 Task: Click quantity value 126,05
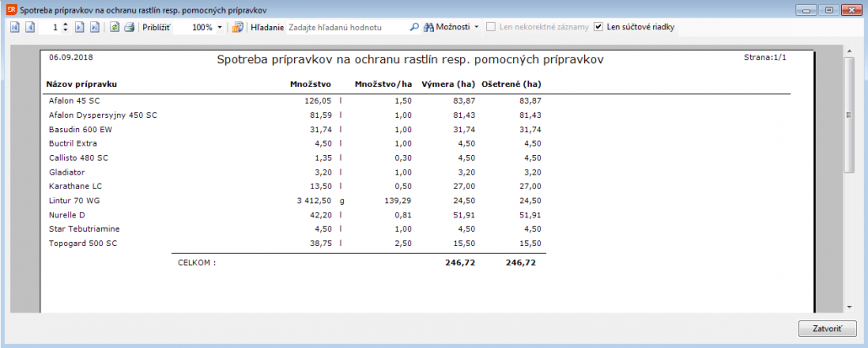point(318,101)
